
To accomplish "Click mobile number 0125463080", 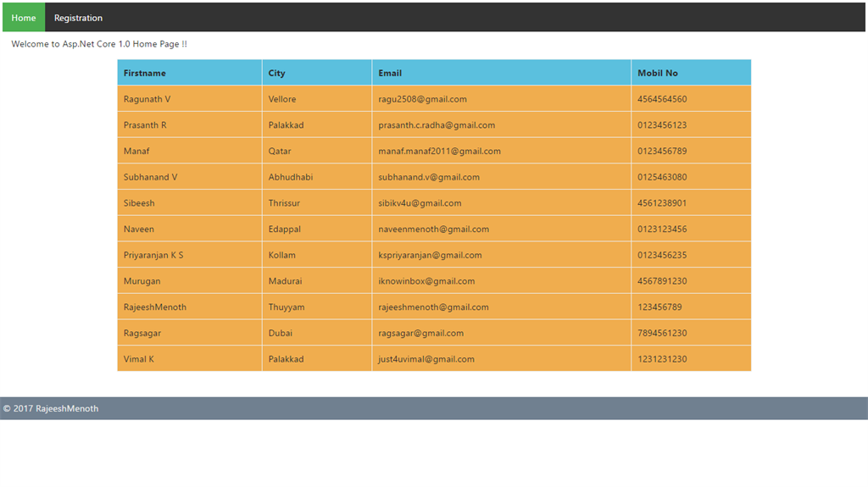I will point(662,177).
